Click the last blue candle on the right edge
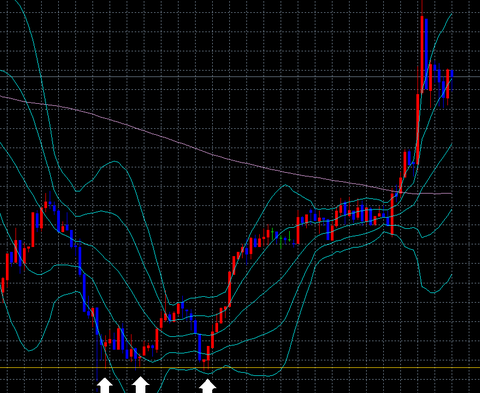The image size is (480, 393). click(452, 74)
